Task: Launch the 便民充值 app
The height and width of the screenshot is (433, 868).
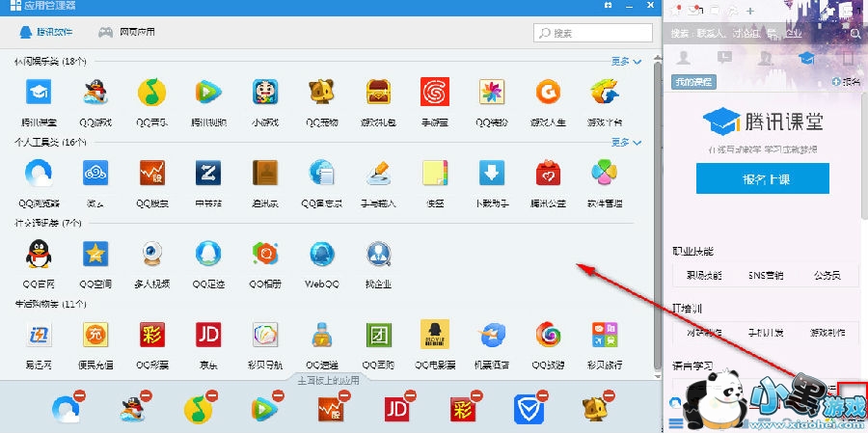Action: pyautogui.click(x=95, y=335)
